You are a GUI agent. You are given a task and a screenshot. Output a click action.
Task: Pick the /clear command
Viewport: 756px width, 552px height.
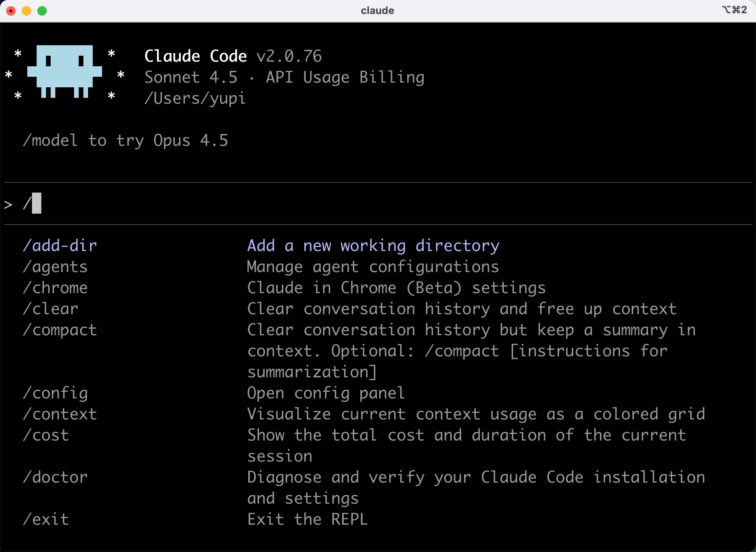51,309
